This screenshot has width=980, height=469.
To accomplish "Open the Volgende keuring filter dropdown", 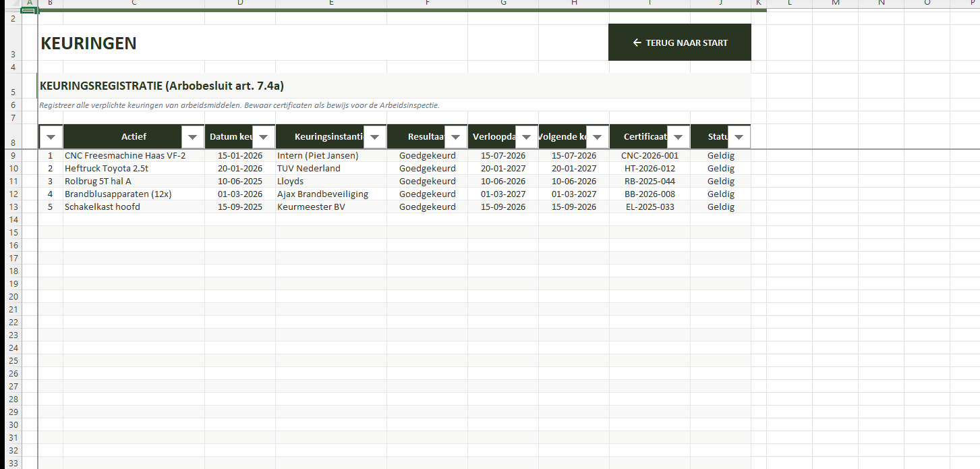I will coord(598,137).
